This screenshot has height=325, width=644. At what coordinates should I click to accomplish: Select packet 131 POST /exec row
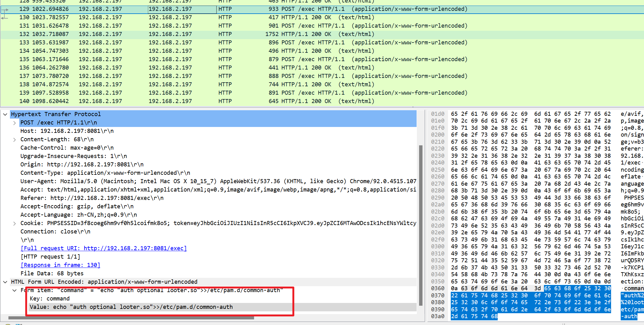pos(322,26)
